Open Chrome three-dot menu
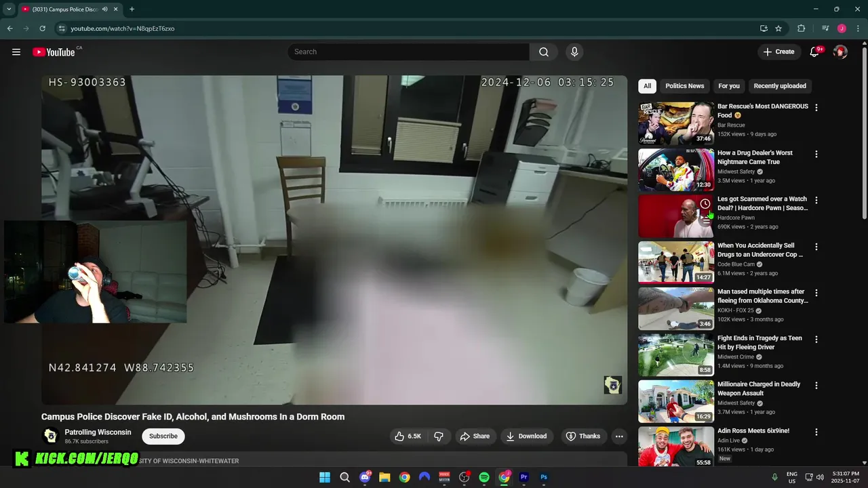 click(857, 28)
